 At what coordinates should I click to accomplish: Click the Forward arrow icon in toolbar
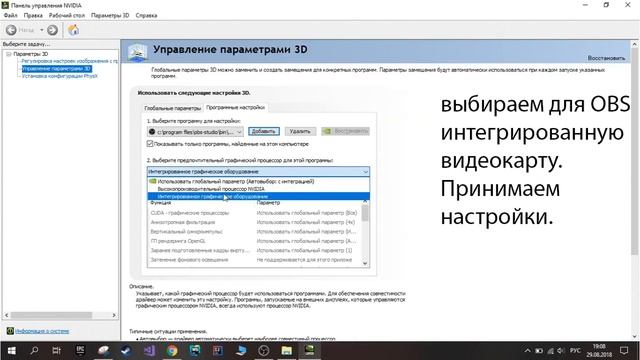coord(52,30)
